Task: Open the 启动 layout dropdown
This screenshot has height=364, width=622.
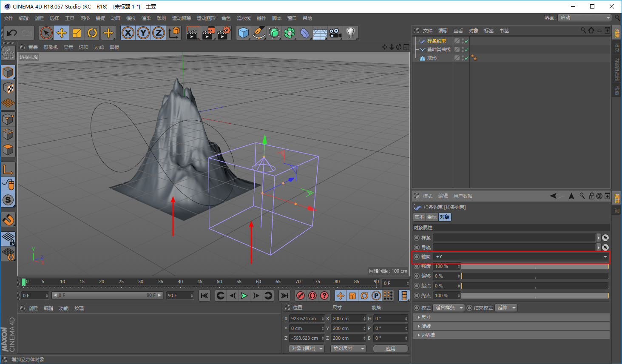Action: pyautogui.click(x=585, y=18)
